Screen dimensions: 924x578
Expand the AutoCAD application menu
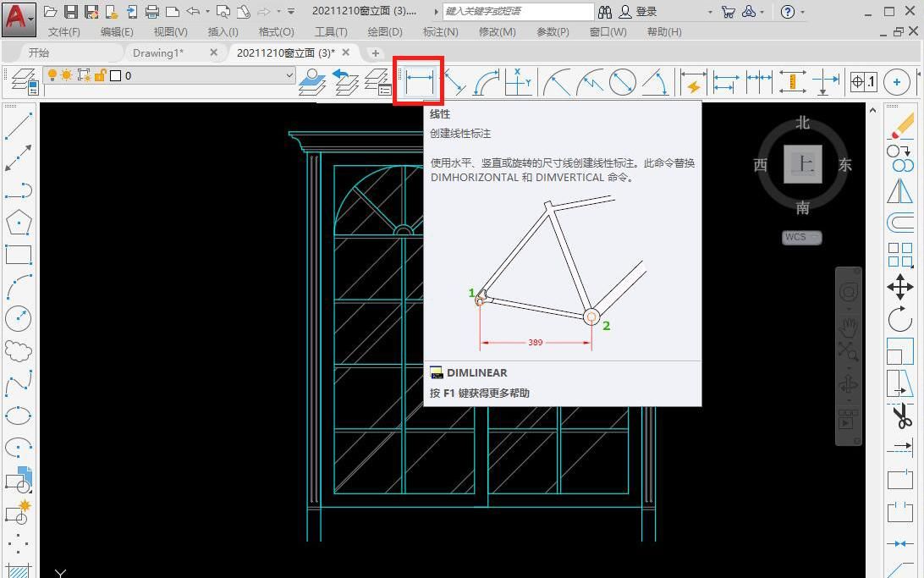pos(19,15)
